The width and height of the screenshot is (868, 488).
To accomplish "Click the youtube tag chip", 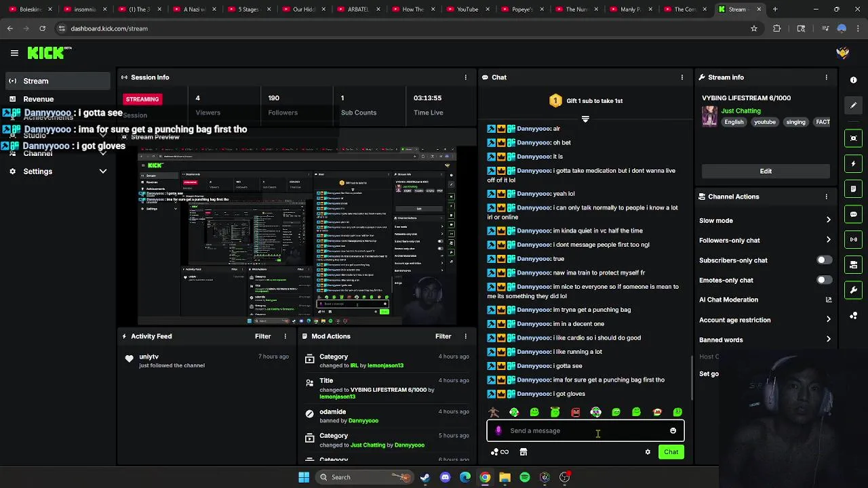I will coord(765,122).
